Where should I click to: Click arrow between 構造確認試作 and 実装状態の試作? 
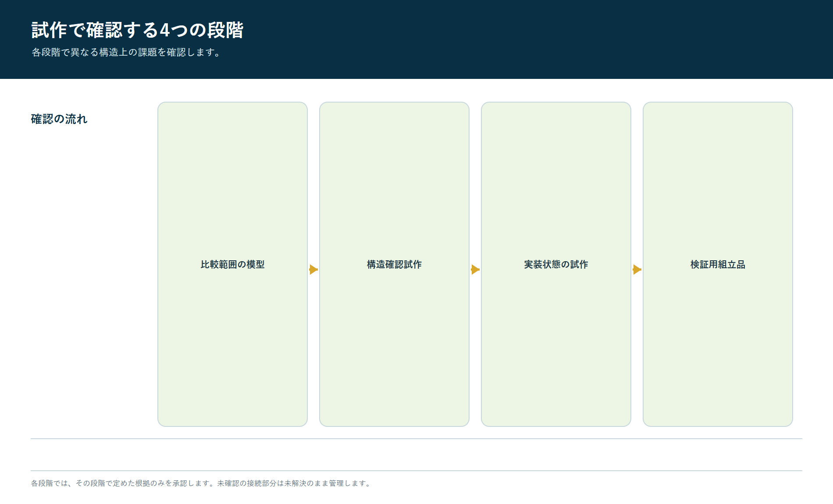[x=475, y=270]
